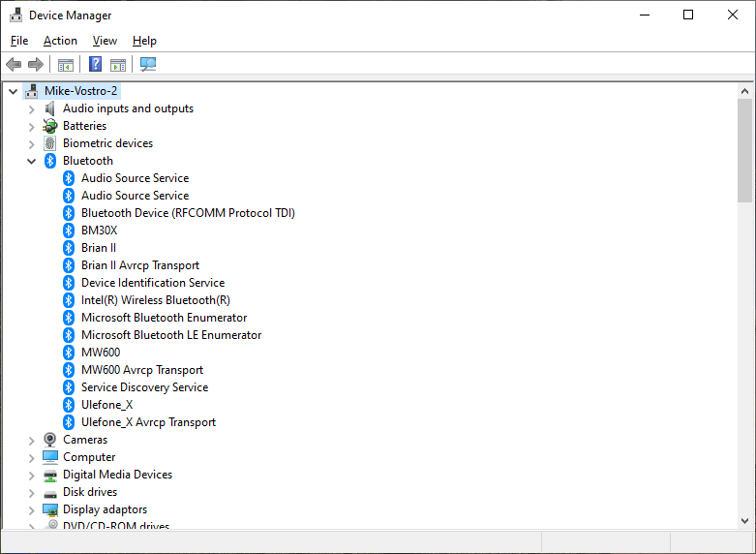Screen dimensions: 756x554
Task: Click the Bluetooth icon beside Ulefone_X
Action: (69, 405)
